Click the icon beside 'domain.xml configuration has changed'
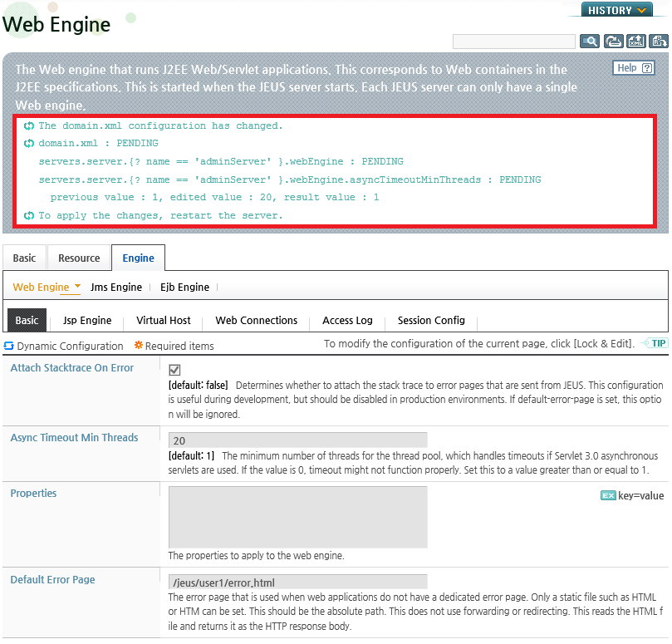 click(29, 125)
